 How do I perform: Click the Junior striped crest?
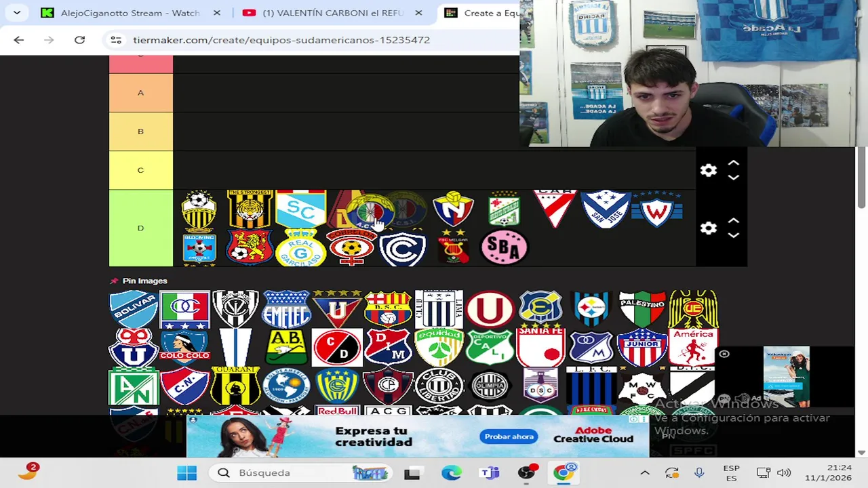(642, 348)
